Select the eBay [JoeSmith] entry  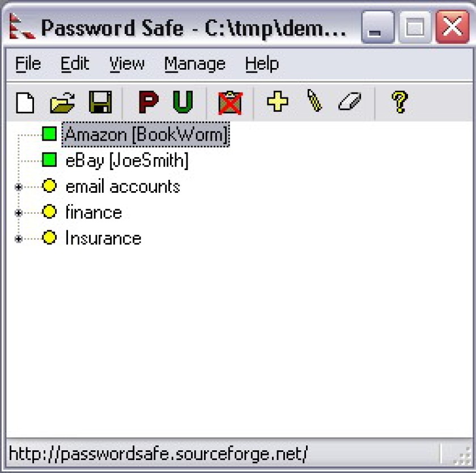127,161
